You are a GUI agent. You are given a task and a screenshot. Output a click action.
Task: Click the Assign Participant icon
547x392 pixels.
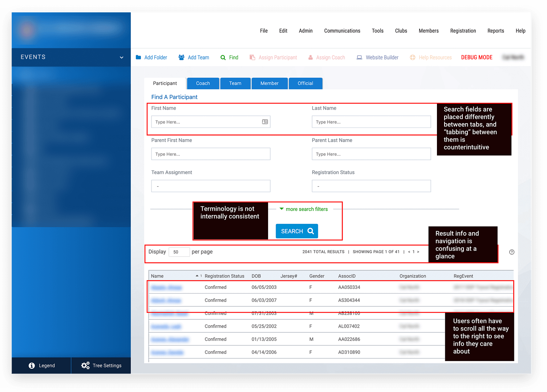[x=252, y=57]
